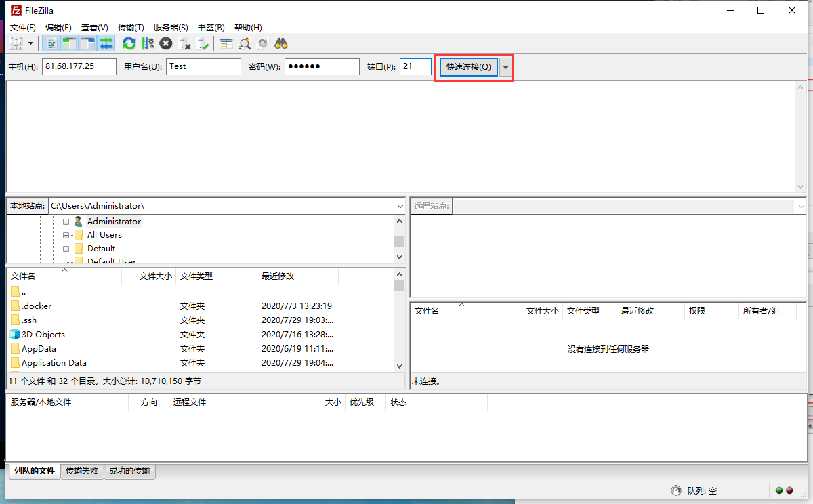The image size is (813, 504).
Task: Select Default folder in directory tree
Action: pos(102,249)
